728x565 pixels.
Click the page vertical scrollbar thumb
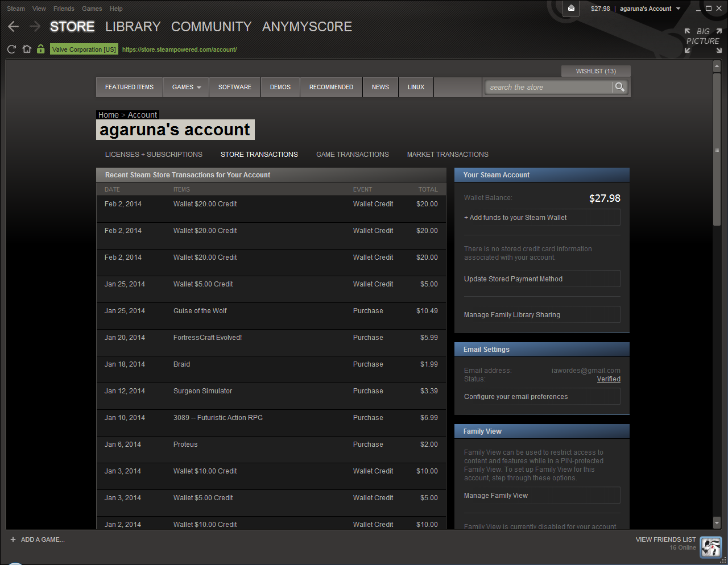click(x=717, y=149)
